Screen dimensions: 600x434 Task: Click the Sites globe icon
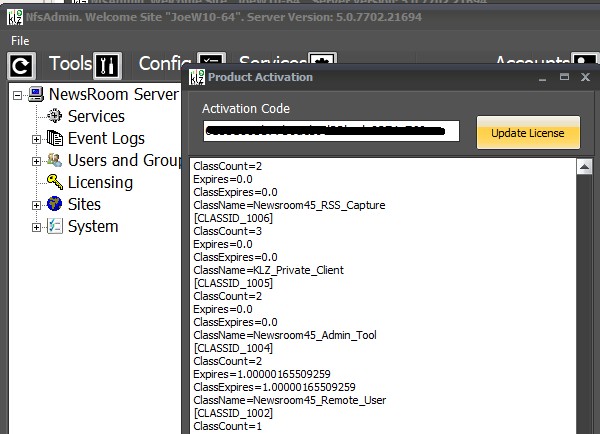(54, 204)
